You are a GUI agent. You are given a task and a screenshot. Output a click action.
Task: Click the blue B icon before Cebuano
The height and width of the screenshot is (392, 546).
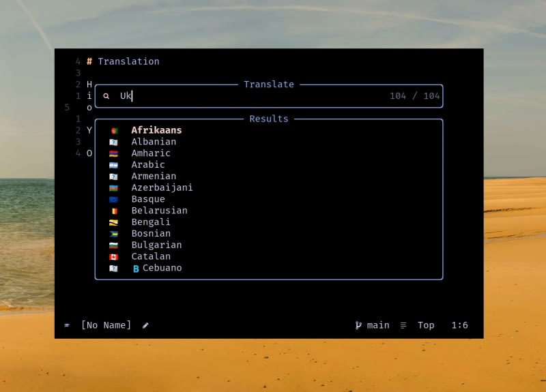point(136,269)
